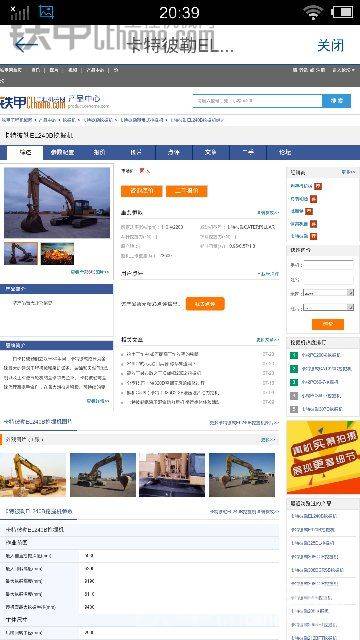Tap the Wi-Fi icon in the status bar
360x640 pixels.
click(313, 12)
